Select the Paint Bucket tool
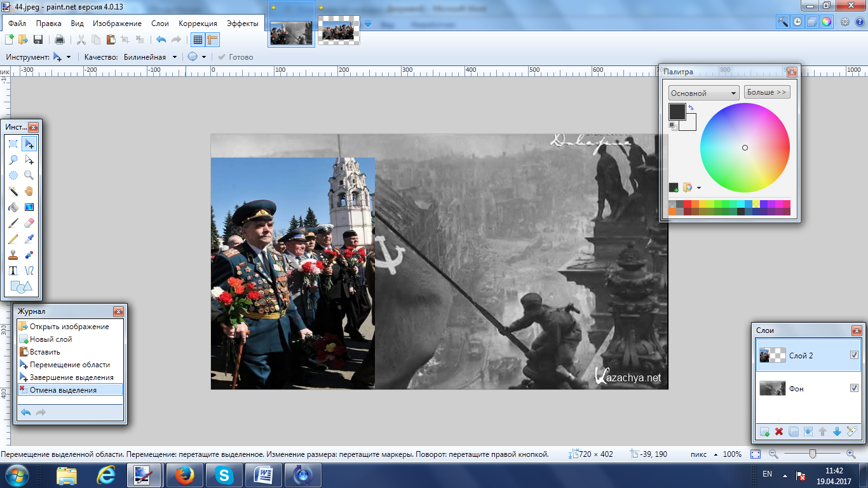 [13, 207]
